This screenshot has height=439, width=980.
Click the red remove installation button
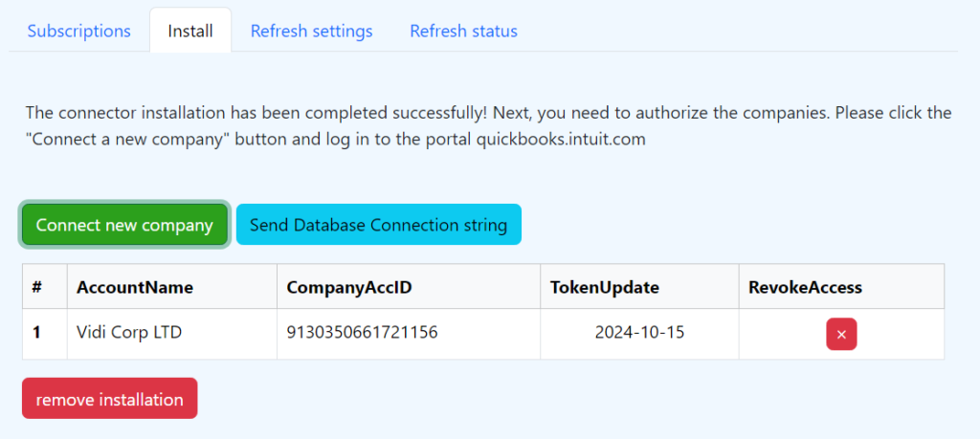pyautogui.click(x=109, y=399)
